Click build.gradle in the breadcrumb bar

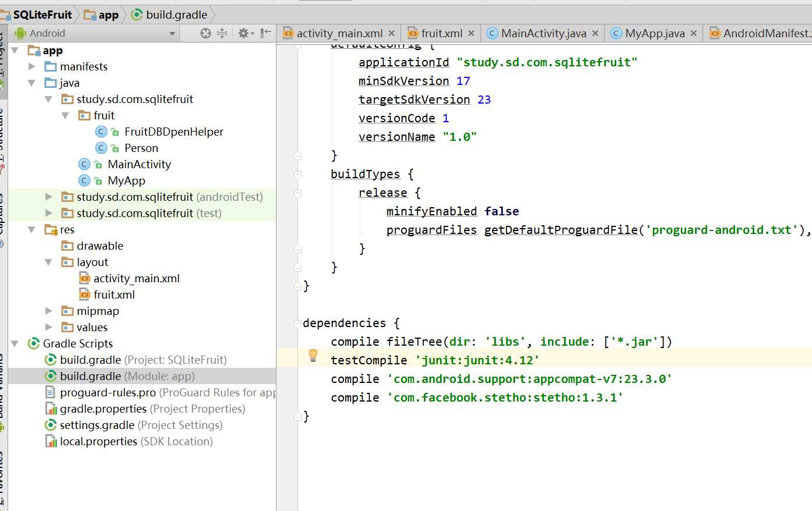(x=176, y=15)
